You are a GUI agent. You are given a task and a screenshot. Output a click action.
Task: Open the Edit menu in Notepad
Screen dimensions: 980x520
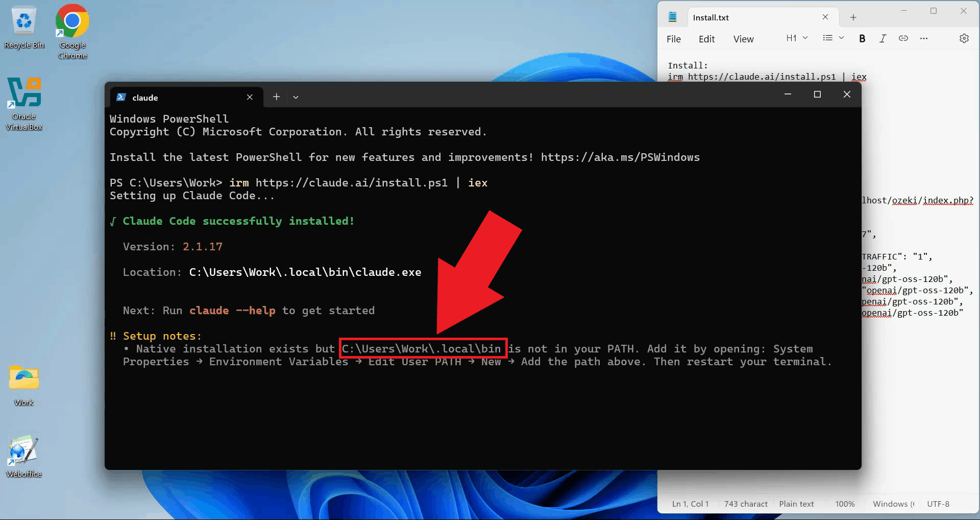(x=706, y=39)
